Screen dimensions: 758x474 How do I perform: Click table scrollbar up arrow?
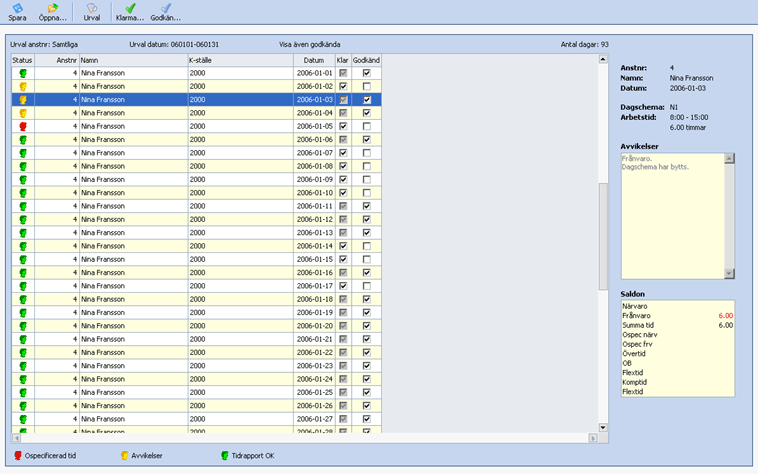pyautogui.click(x=603, y=59)
